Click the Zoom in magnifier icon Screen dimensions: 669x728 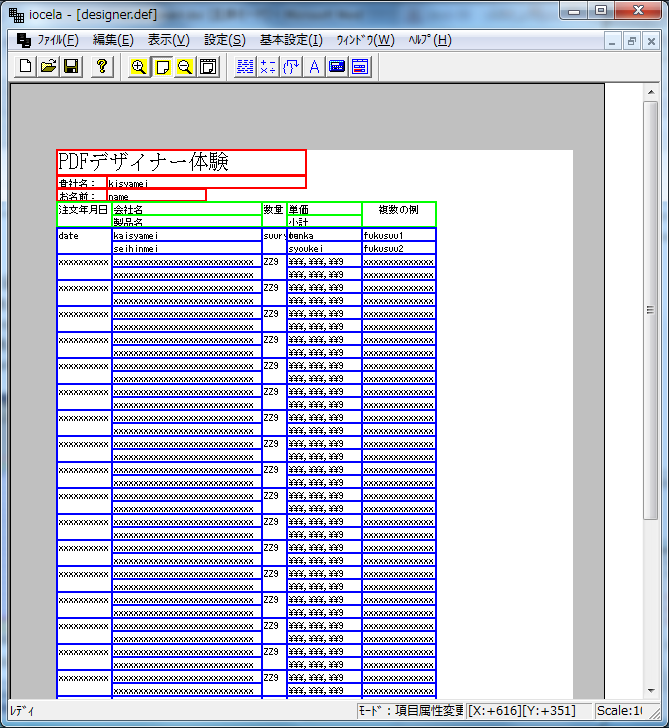(138, 67)
